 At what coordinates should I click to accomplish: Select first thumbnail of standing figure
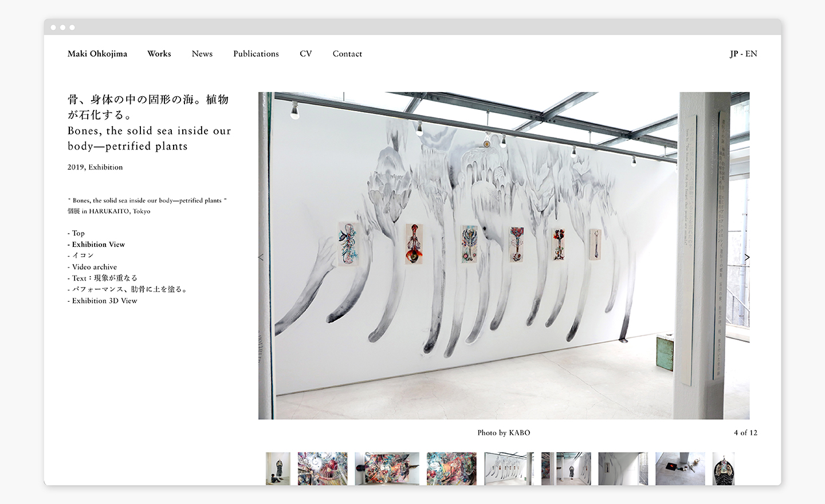pos(278,468)
